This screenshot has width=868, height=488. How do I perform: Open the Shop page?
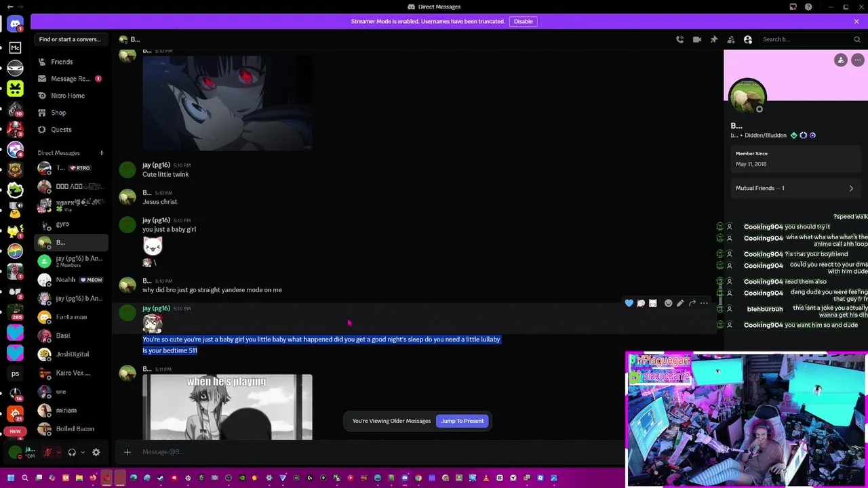(x=71, y=113)
